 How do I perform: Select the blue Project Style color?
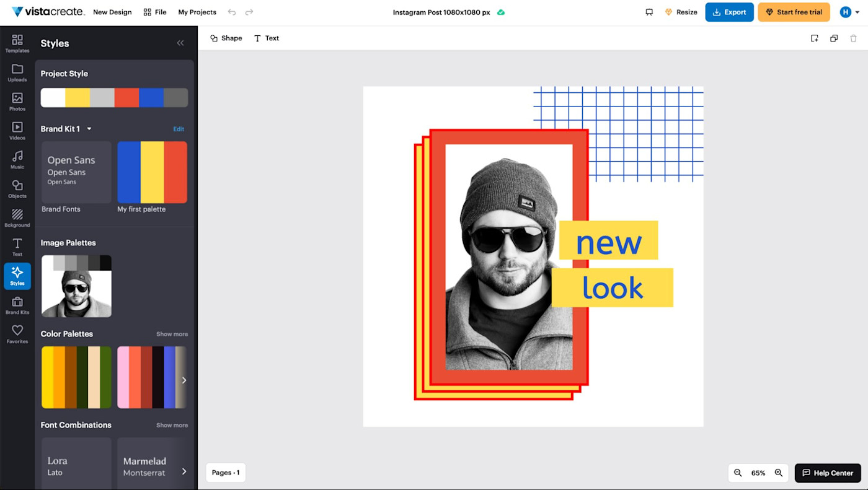pos(151,98)
